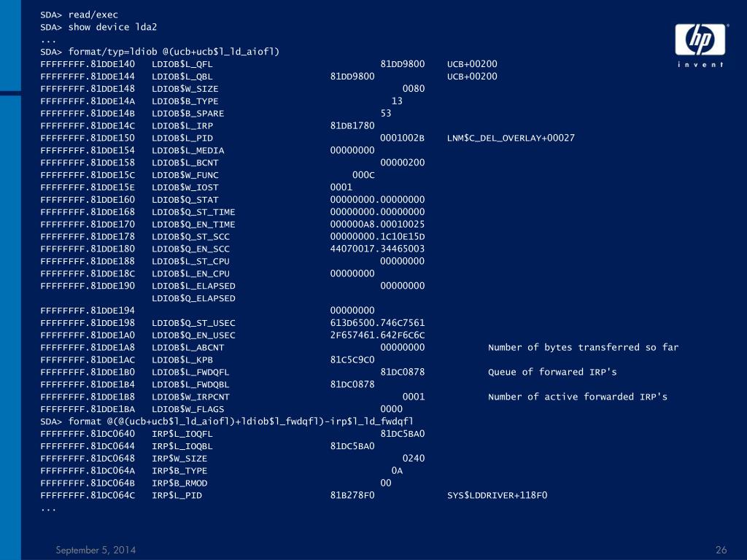This screenshot has height=560, width=747.
Task: Select the 'show device lda2' command line
Action: (98, 27)
